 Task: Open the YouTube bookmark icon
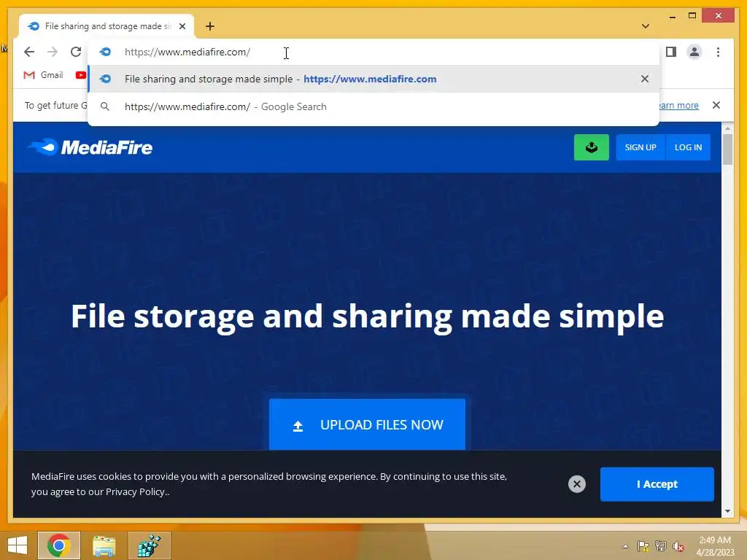(80, 75)
